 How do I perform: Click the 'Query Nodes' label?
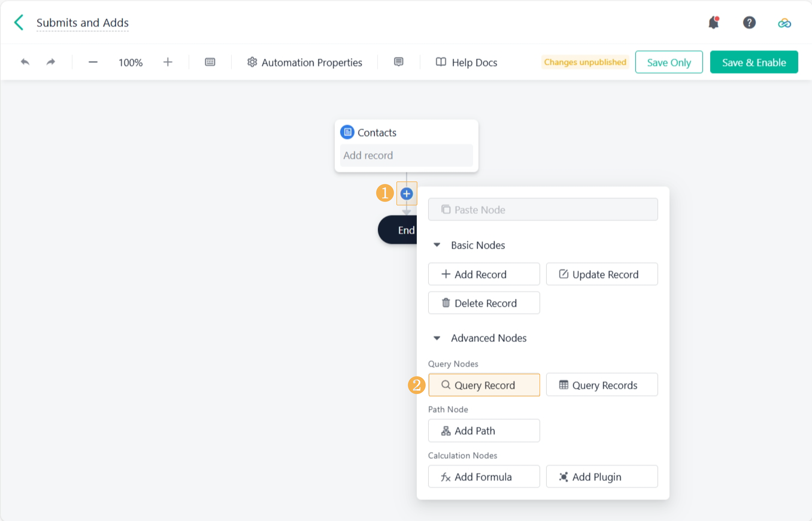(x=453, y=364)
